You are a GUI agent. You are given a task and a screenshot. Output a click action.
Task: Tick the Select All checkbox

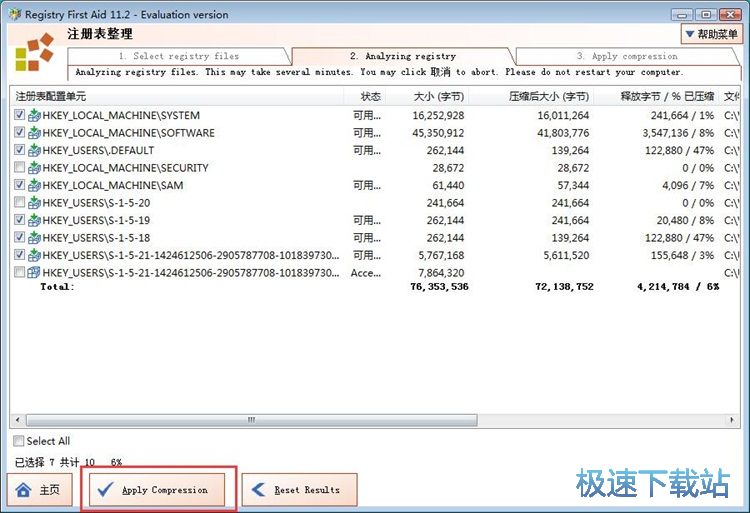[19, 441]
